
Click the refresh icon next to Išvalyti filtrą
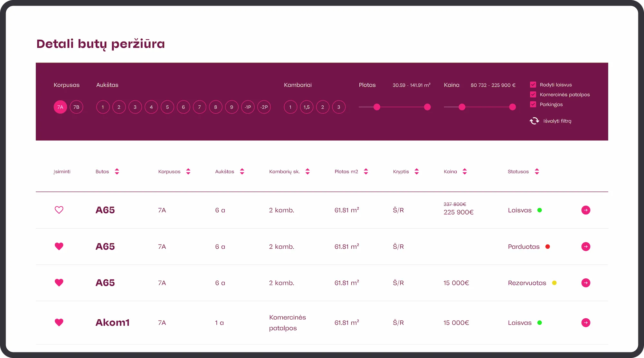click(535, 121)
